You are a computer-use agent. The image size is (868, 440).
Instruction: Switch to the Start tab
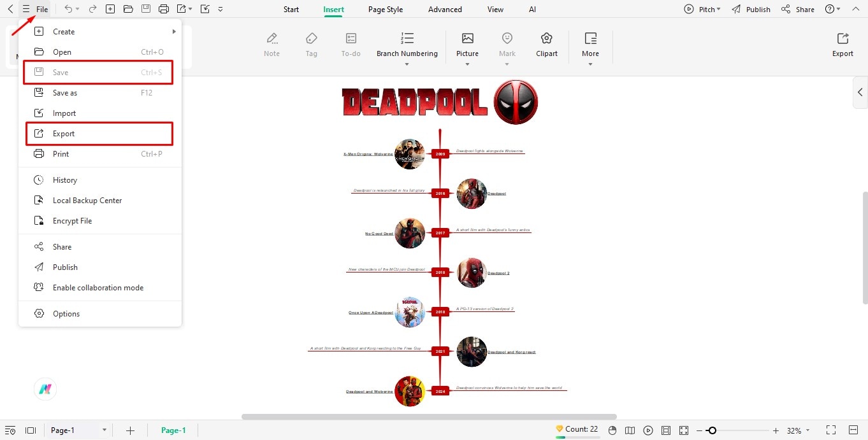pyautogui.click(x=291, y=10)
